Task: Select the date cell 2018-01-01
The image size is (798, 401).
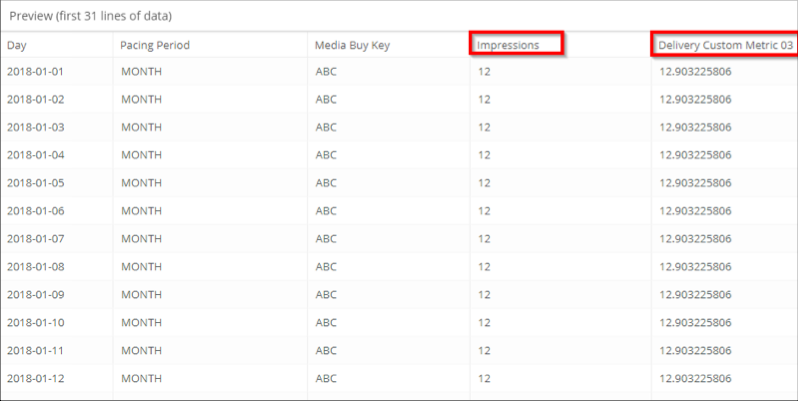Action: point(36,72)
